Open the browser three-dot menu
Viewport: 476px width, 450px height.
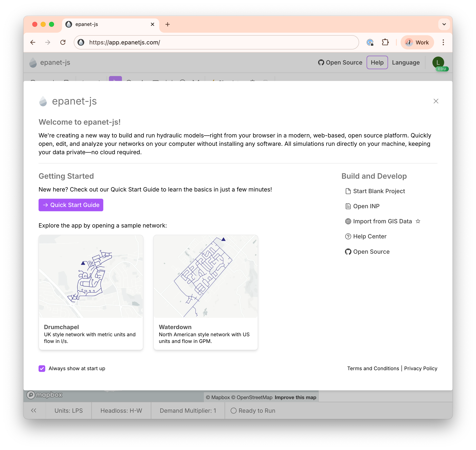(443, 43)
